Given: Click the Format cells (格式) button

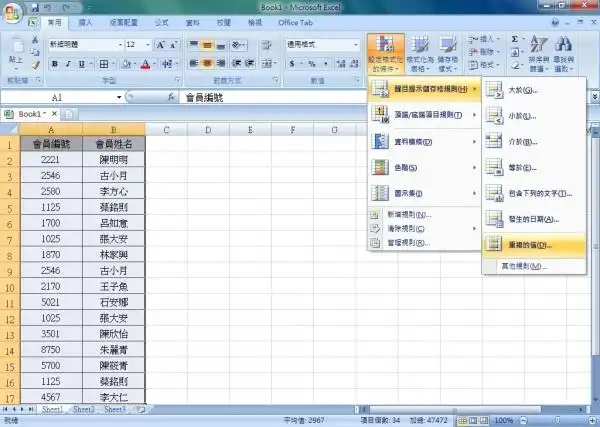Looking at the screenshot, I should pos(484,65).
